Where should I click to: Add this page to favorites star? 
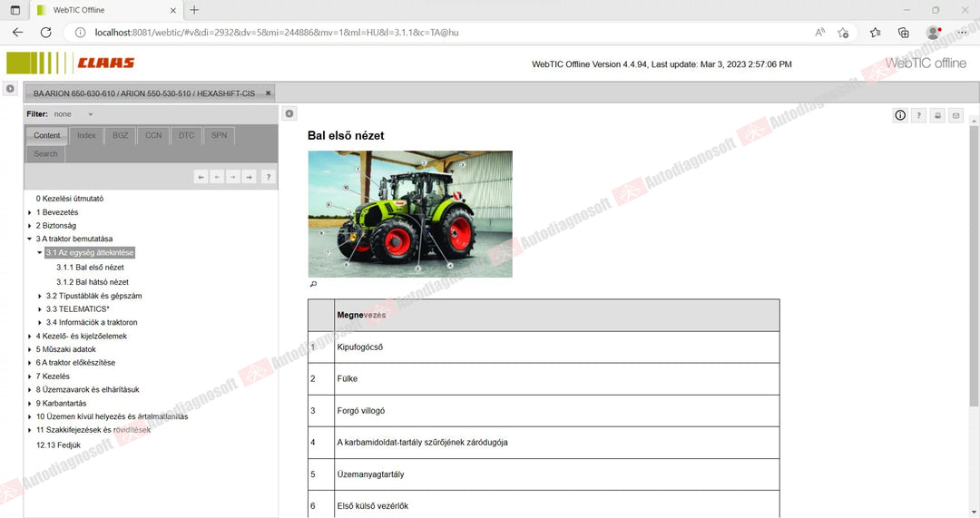pos(843,33)
